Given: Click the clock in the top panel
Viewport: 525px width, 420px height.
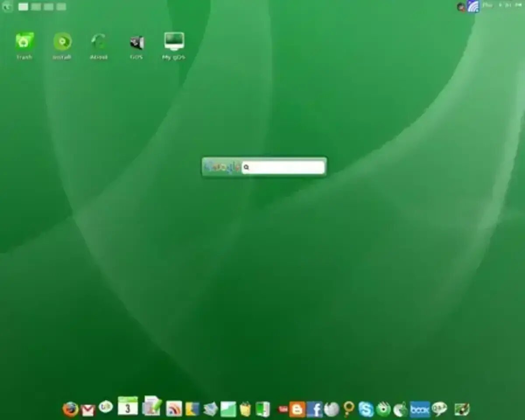Looking at the screenshot, I should tap(502, 5).
